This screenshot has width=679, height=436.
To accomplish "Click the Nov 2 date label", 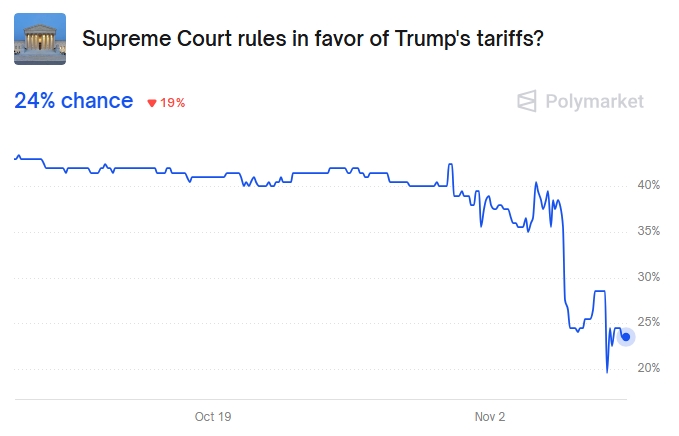I will [x=492, y=416].
